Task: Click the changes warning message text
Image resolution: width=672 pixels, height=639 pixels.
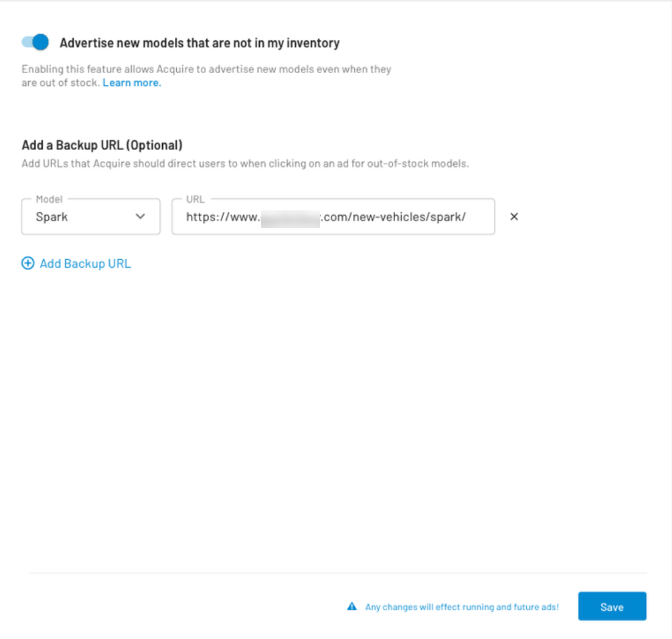Action: point(462,606)
